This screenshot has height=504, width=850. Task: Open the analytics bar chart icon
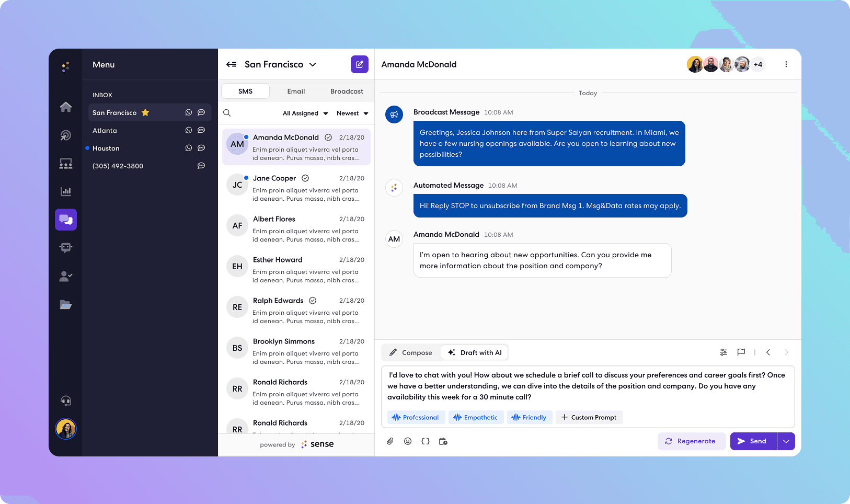pos(66,191)
